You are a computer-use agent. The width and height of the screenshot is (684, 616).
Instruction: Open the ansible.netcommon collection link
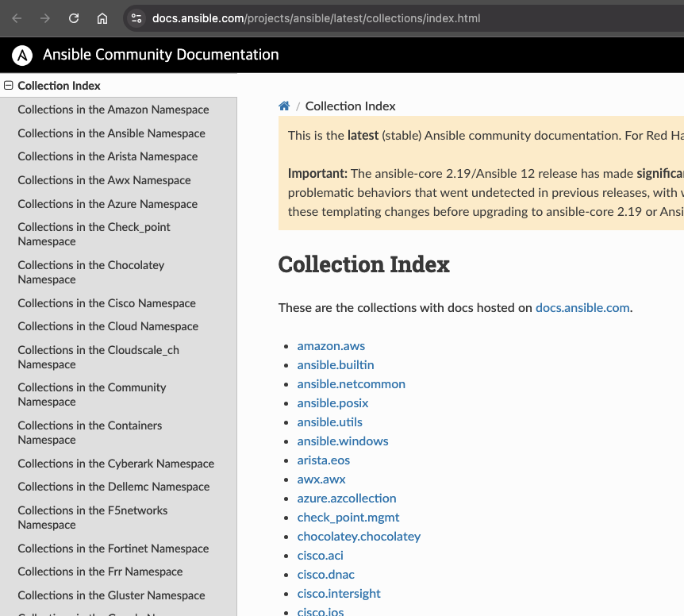coord(352,384)
